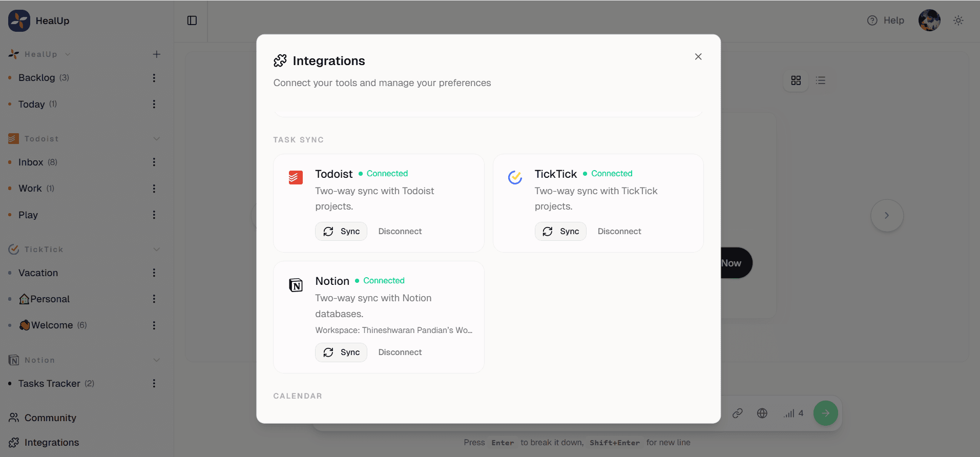Viewport: 980px width, 457px height.
Task: Click the globe web search icon
Action: [762, 413]
